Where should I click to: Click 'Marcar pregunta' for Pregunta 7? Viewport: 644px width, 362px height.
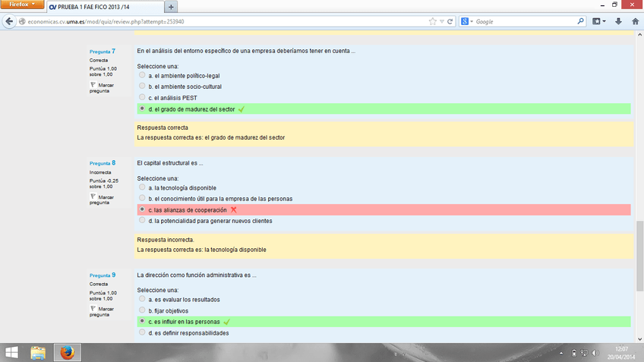click(x=101, y=88)
